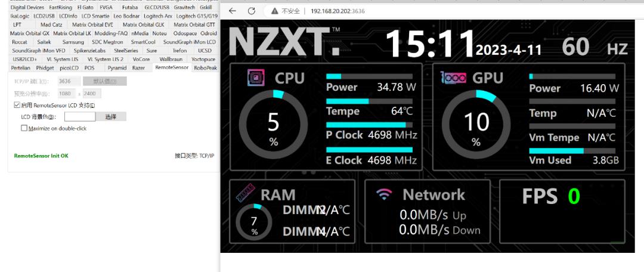This screenshot has width=644, height=272.
Task: Click the GPU Vm Used progress bar
Action: pos(572,151)
